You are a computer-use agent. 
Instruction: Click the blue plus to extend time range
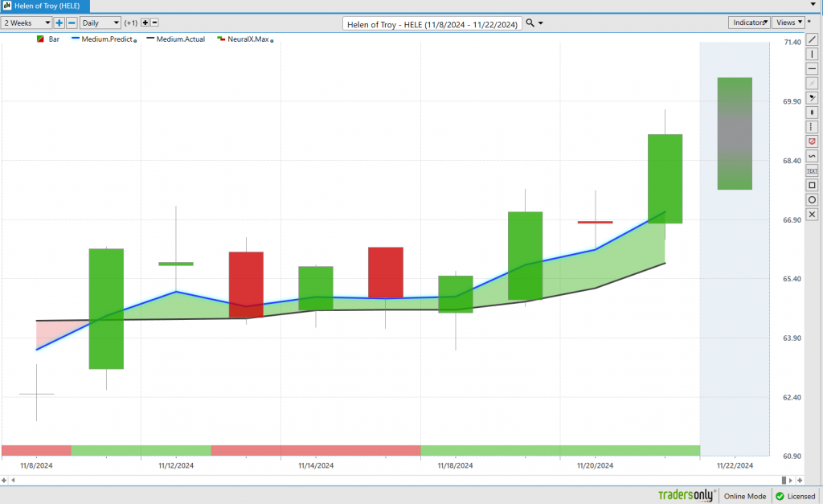(x=59, y=23)
